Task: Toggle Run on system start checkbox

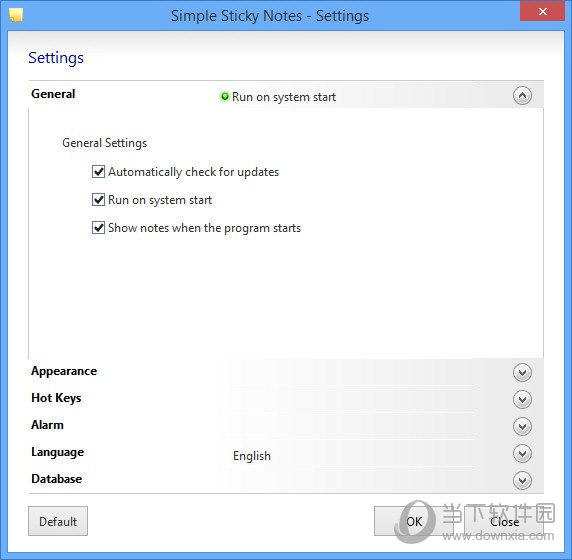Action: [98, 200]
